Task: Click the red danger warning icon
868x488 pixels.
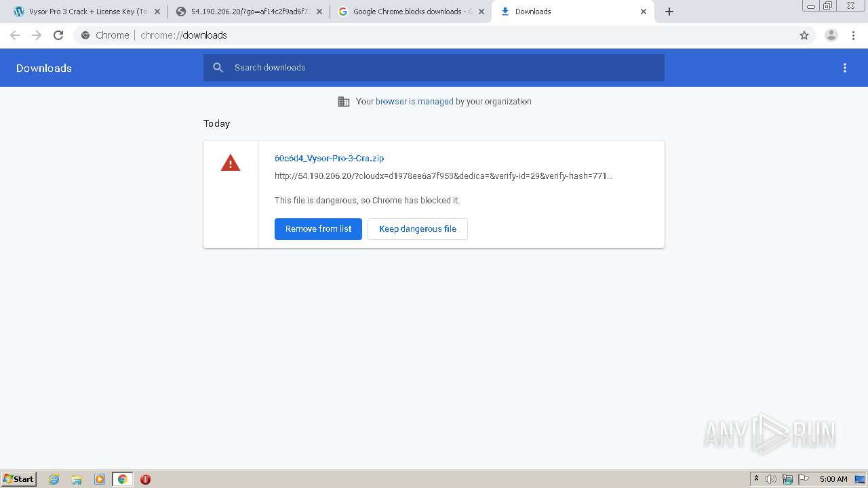Action: point(231,163)
